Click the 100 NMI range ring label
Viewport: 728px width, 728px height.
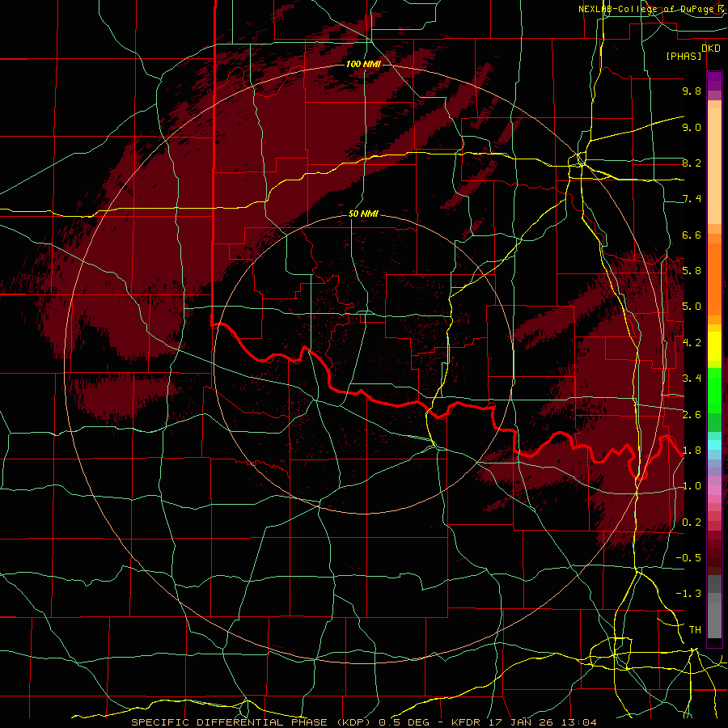point(363,64)
